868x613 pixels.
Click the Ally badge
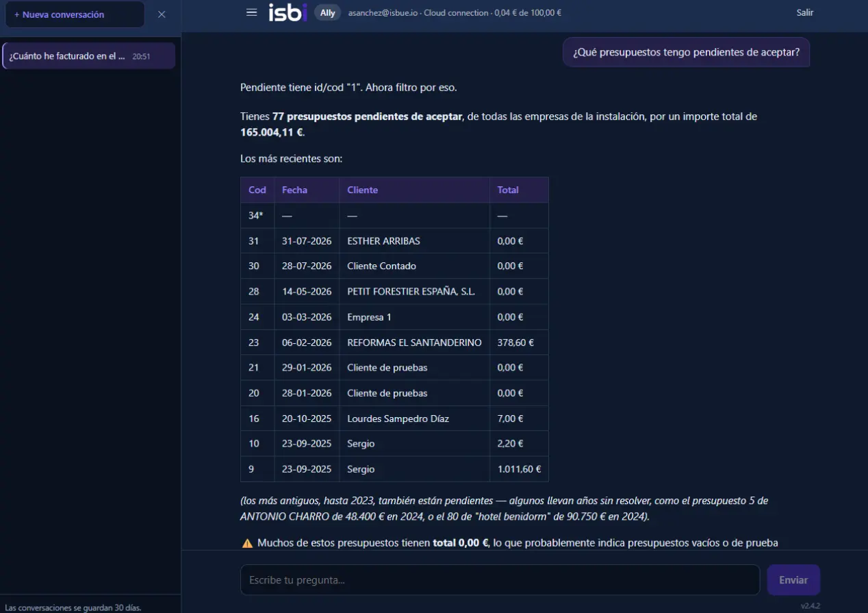(x=328, y=12)
